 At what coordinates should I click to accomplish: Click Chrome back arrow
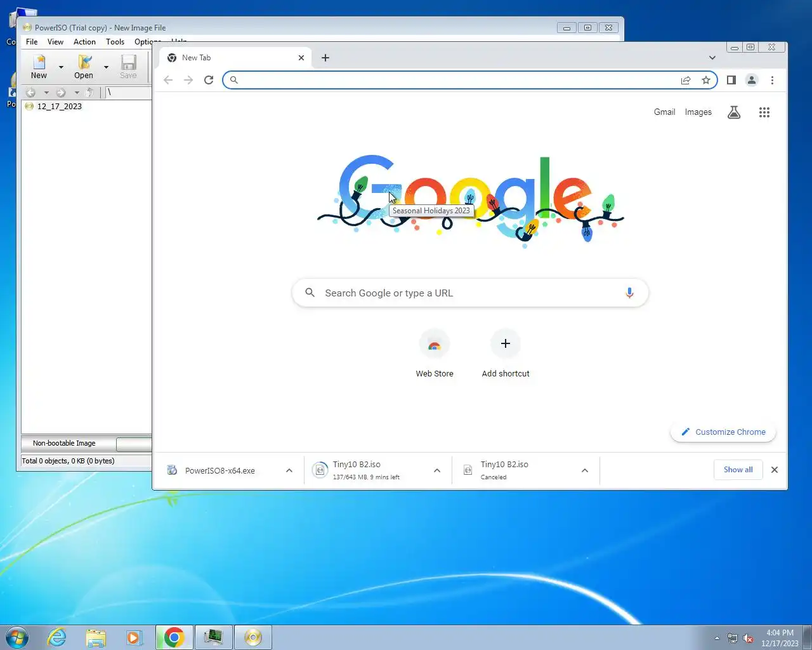tap(168, 80)
